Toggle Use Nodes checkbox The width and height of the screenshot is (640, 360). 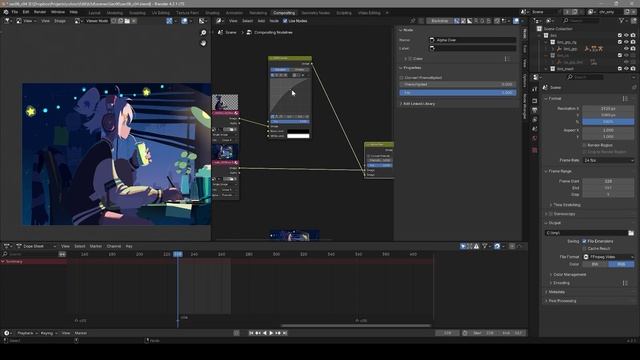coord(285,21)
